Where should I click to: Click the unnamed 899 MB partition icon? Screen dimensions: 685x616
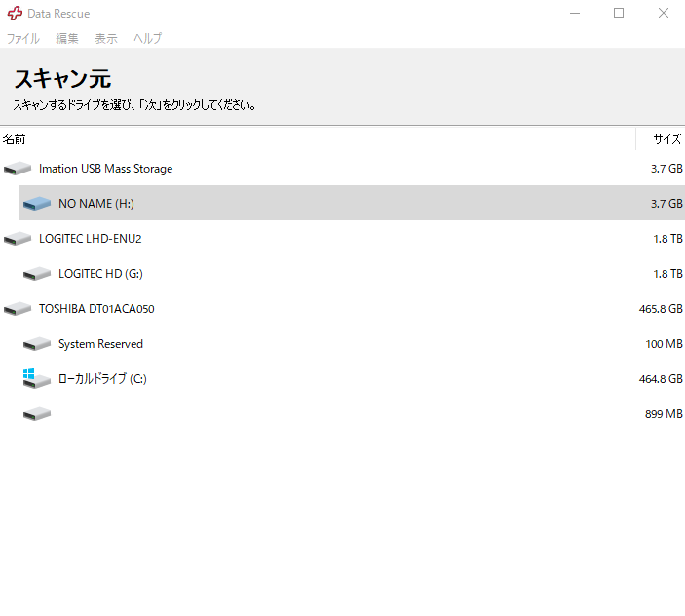coord(36,414)
